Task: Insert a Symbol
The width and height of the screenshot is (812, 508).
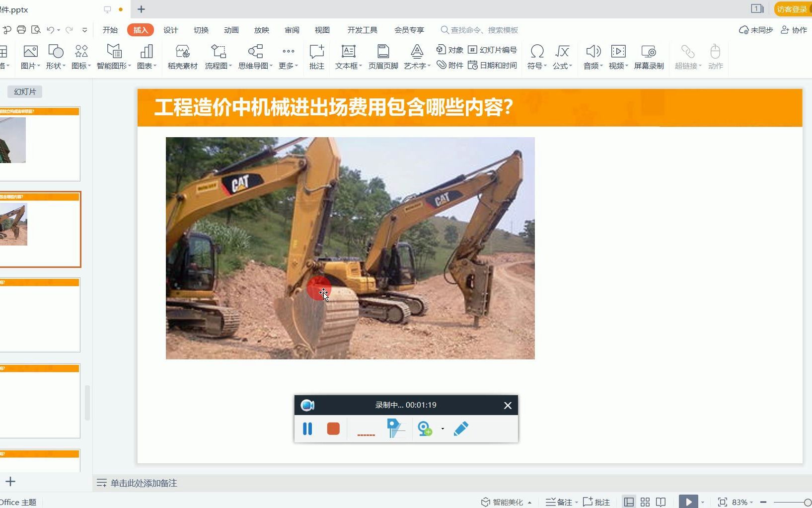Action: 537,57
